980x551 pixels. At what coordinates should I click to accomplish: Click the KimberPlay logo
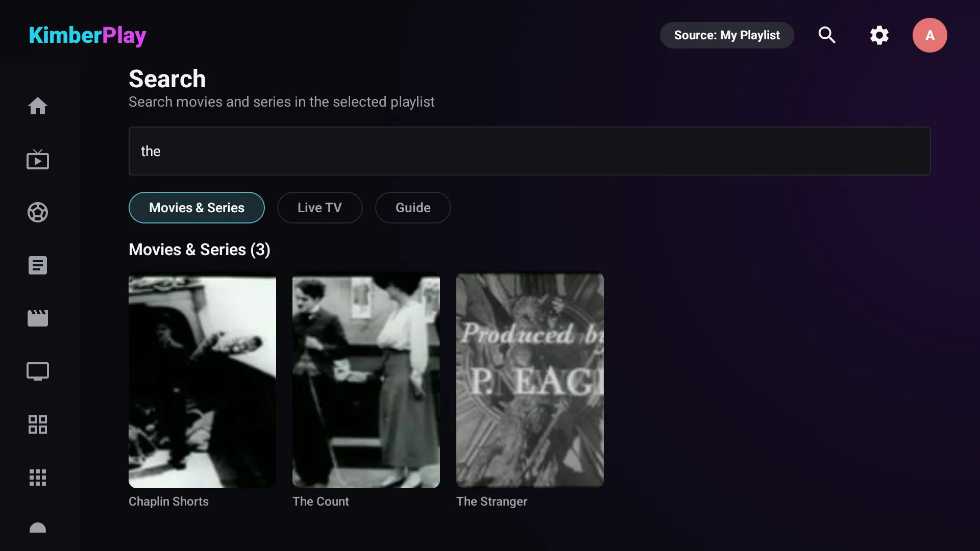tap(87, 35)
